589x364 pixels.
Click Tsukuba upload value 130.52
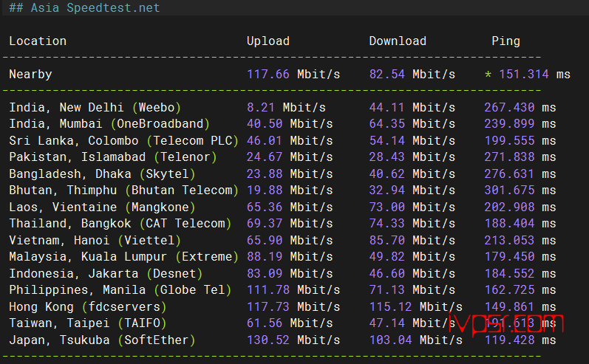point(268,340)
